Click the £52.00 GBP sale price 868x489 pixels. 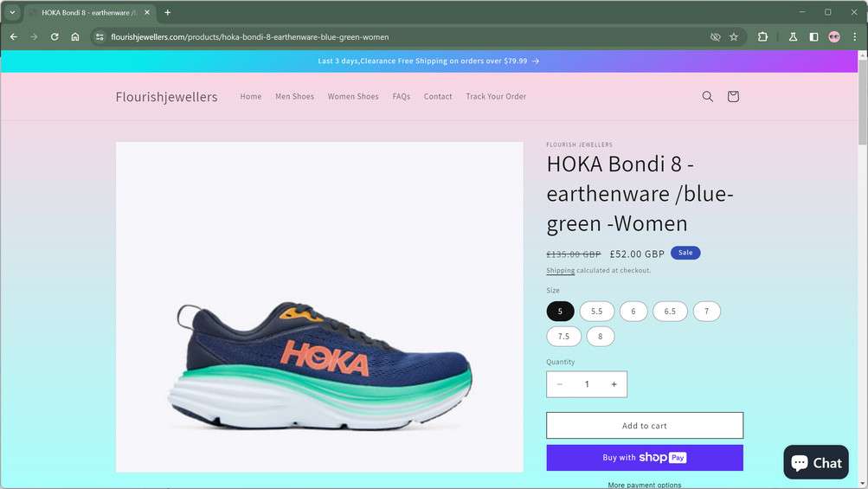(637, 254)
